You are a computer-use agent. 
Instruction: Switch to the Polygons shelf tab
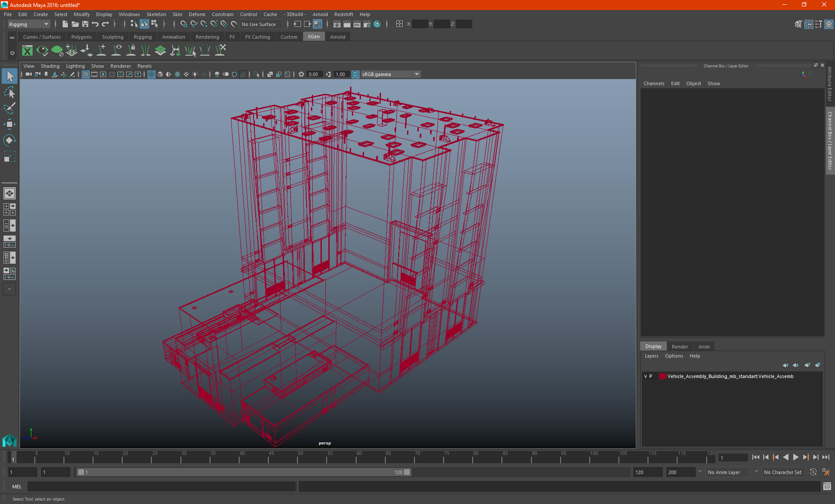(81, 37)
